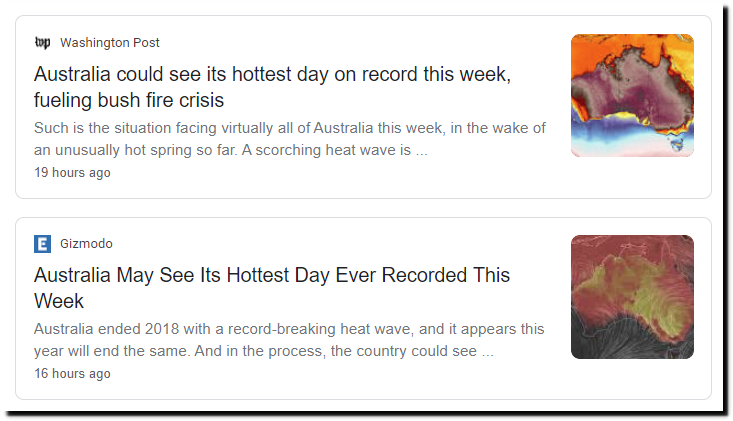Screen dimensions: 733x421
Task: Click the wrapped word "Week" in Gizmodo headline
Action: pos(59,301)
